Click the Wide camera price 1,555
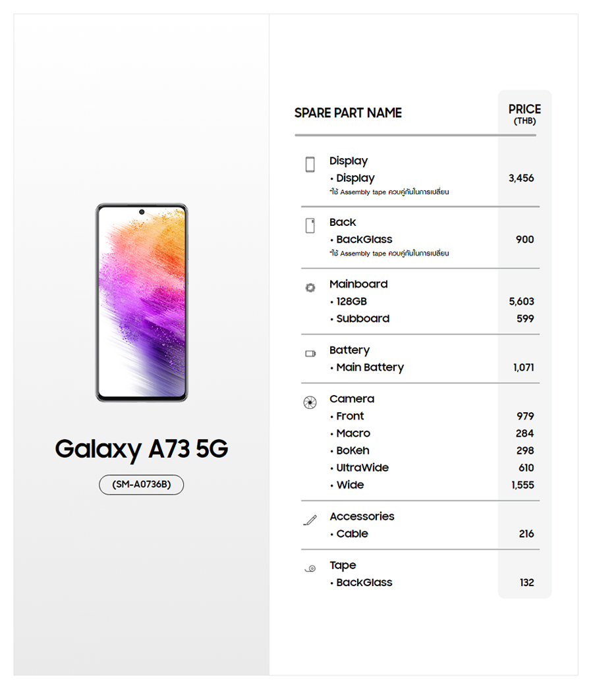This screenshot has width=593, height=700. click(x=522, y=485)
